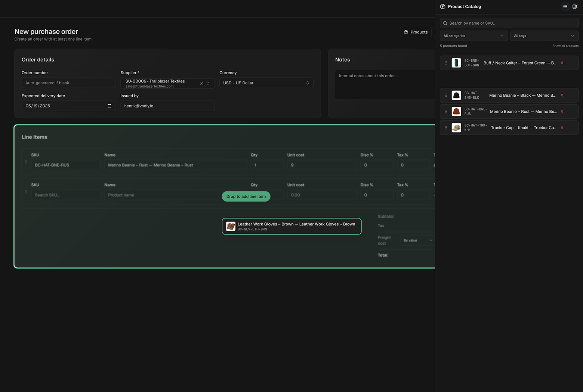Click the Name field with Merino Beanie – Rust
This screenshot has width=583, height=392.
click(176, 165)
